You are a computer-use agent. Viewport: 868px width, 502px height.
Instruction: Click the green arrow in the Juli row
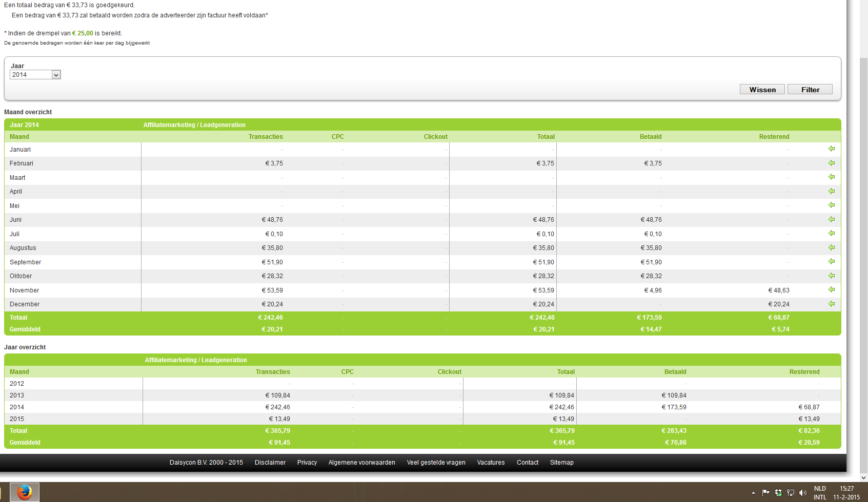tap(832, 233)
